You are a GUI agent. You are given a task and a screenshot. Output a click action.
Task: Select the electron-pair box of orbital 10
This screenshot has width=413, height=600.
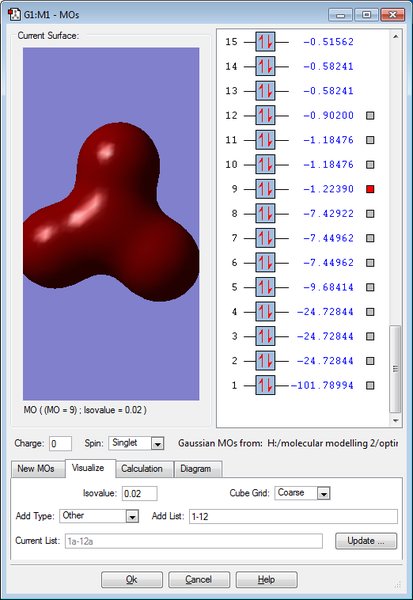(x=265, y=165)
